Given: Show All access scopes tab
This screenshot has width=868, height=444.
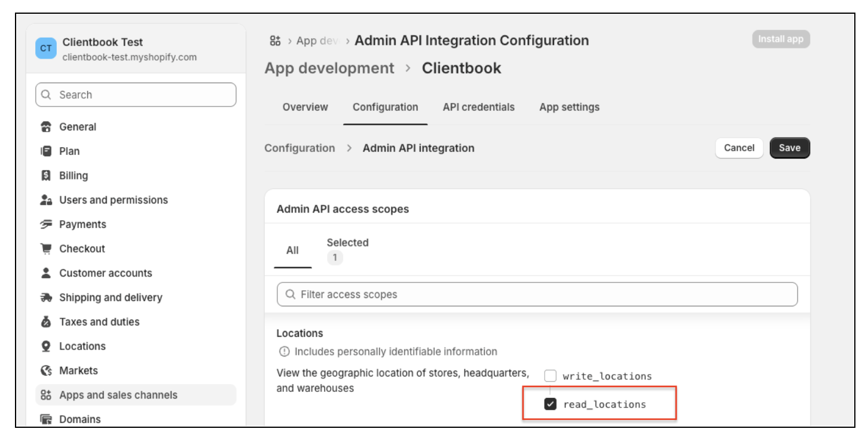Looking at the screenshot, I should (x=292, y=250).
